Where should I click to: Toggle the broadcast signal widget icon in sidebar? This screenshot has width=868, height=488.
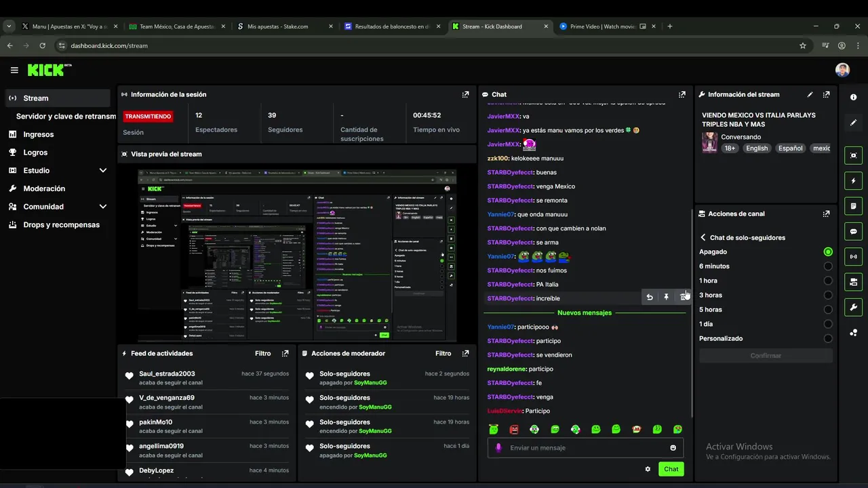853,256
